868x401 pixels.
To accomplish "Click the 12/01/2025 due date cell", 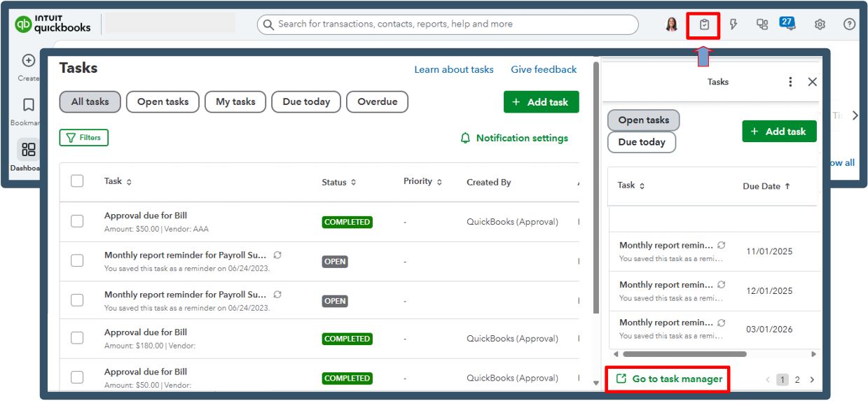I will (x=769, y=290).
